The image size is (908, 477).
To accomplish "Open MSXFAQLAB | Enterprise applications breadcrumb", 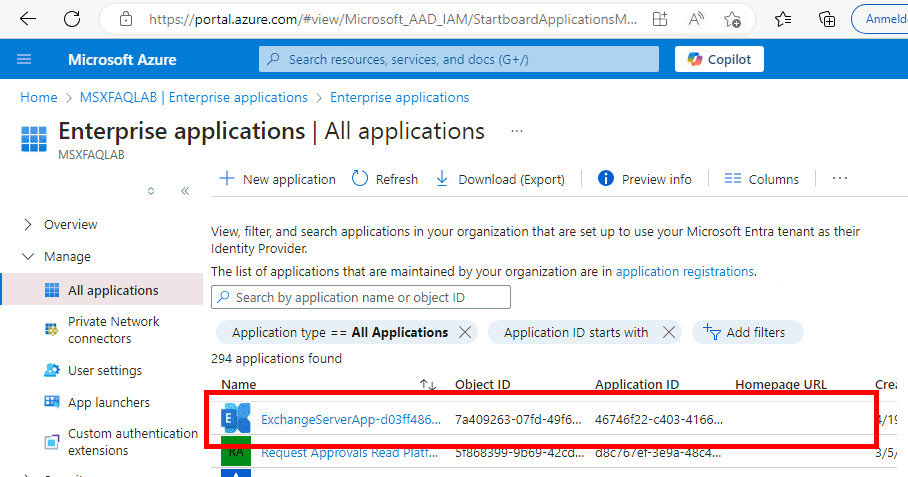I will tap(193, 97).
